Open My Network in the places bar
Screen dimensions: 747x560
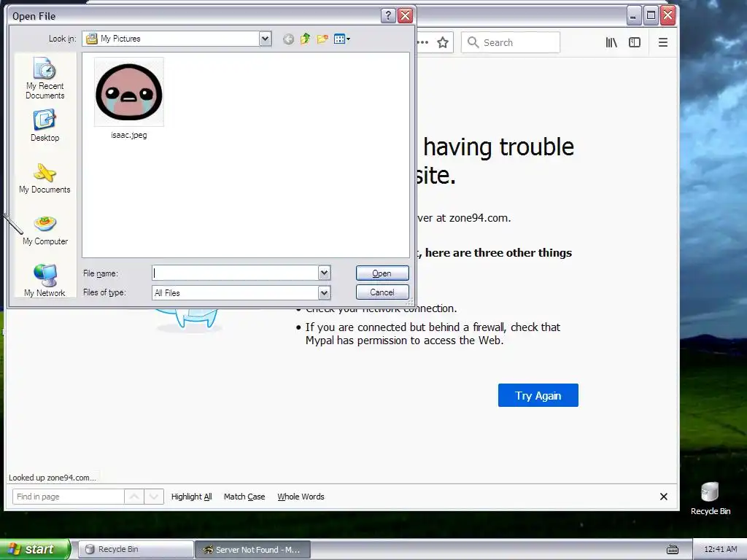pyautogui.click(x=44, y=281)
